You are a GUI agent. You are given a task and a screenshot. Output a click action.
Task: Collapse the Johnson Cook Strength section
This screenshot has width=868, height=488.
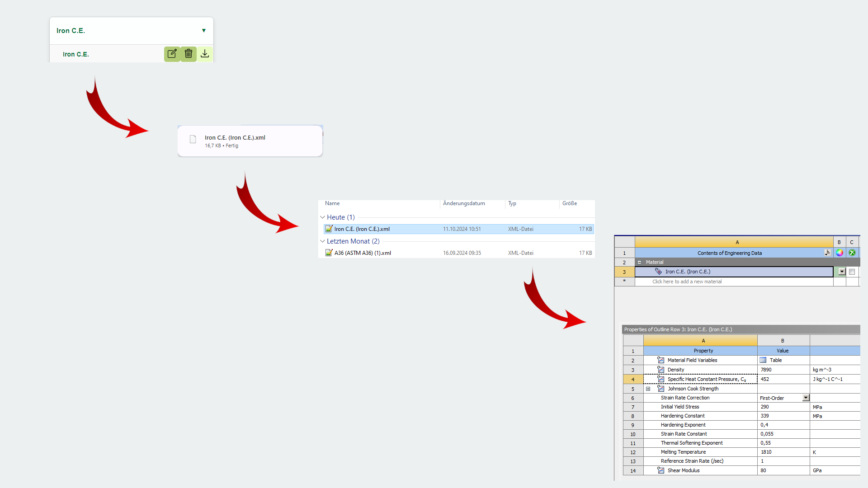(648, 389)
